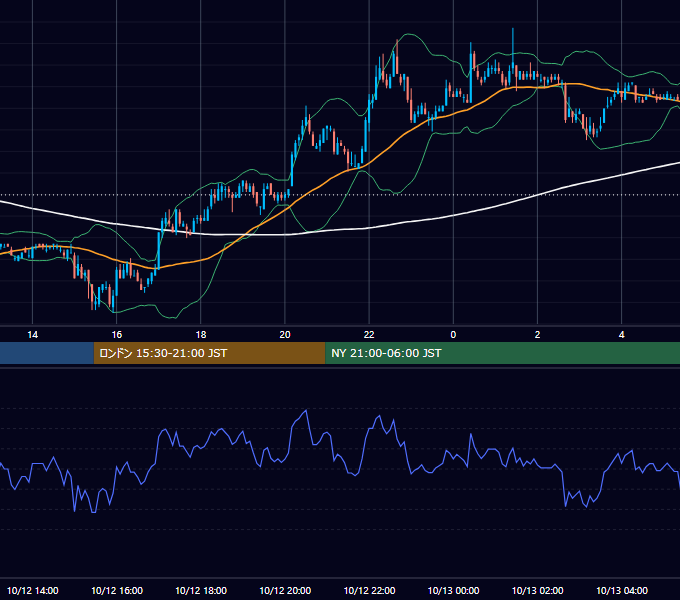Image resolution: width=680 pixels, height=600 pixels.
Task: Select the 18 hour axis label
Action: 201,335
